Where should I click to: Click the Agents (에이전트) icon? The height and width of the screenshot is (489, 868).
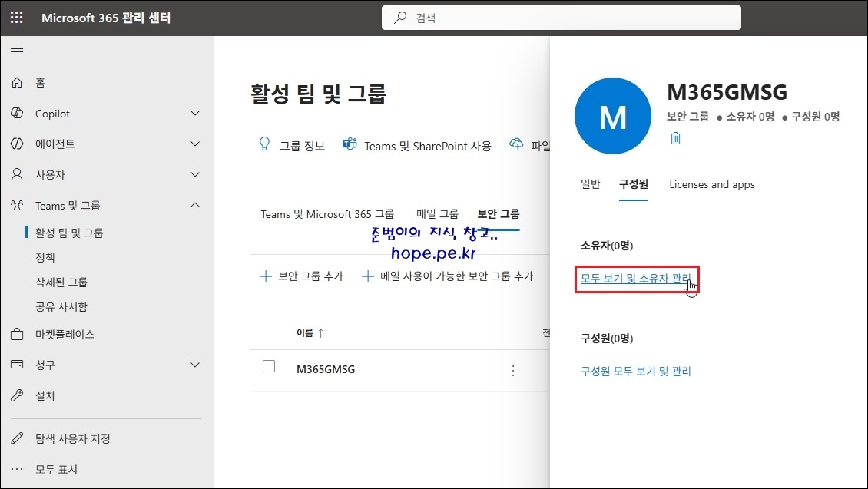[17, 144]
